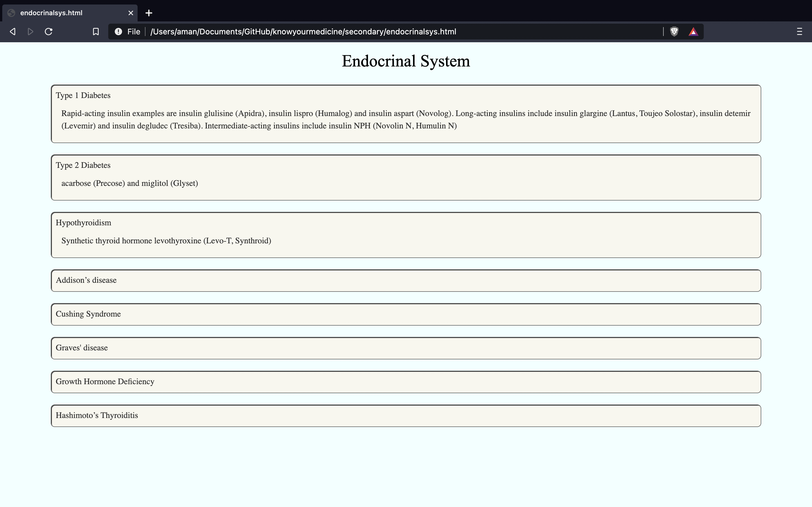Collapse the Type 2 Diabetes section
Screen dimensions: 812x507
[83, 165]
